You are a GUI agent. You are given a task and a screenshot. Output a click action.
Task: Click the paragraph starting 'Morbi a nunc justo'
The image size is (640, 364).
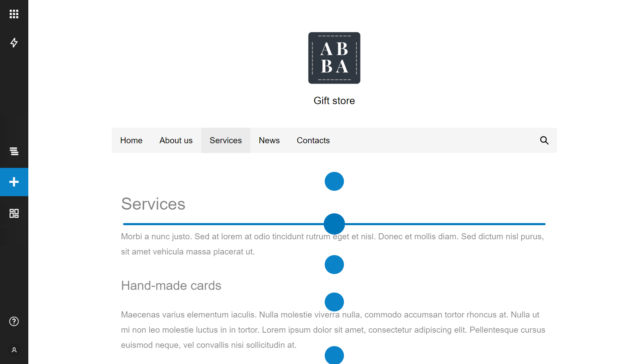coord(333,244)
